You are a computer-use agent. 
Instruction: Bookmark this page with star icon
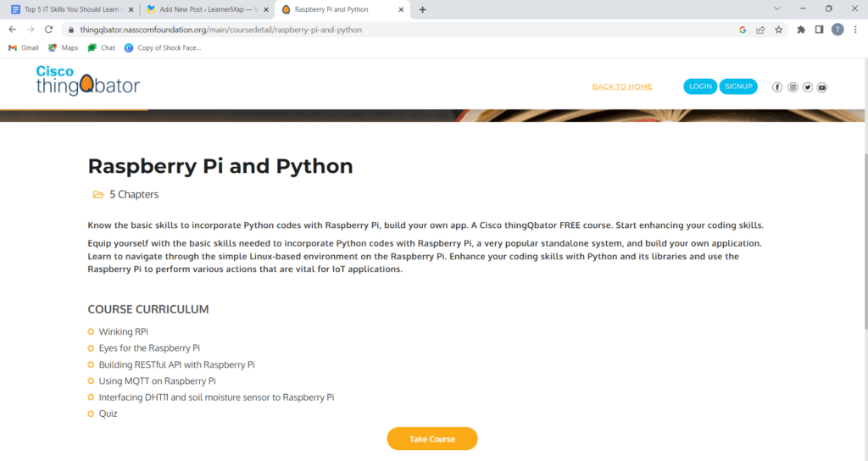click(x=779, y=30)
